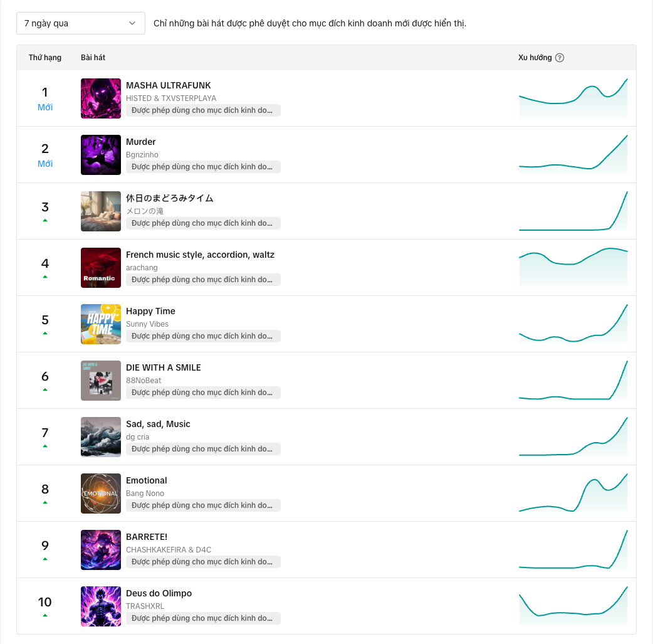Click artist name Bgnzinho
653x644 pixels.
click(142, 155)
